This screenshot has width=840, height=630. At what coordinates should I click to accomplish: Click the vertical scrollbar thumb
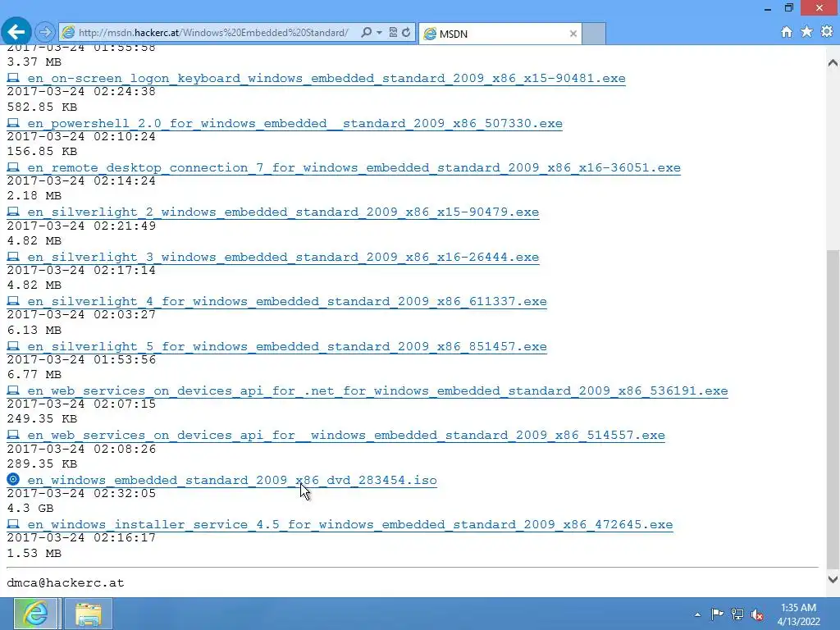pos(833,409)
